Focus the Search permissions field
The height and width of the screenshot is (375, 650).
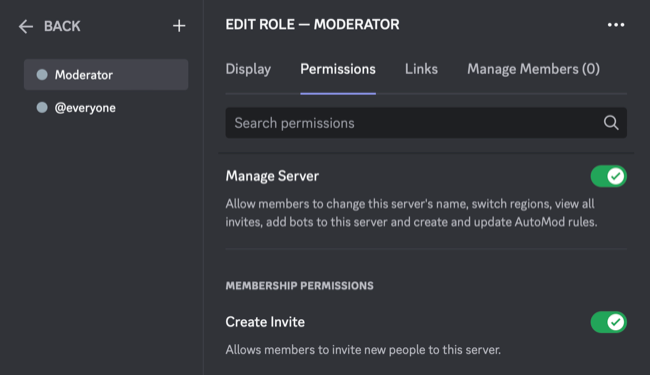pyautogui.click(x=426, y=123)
